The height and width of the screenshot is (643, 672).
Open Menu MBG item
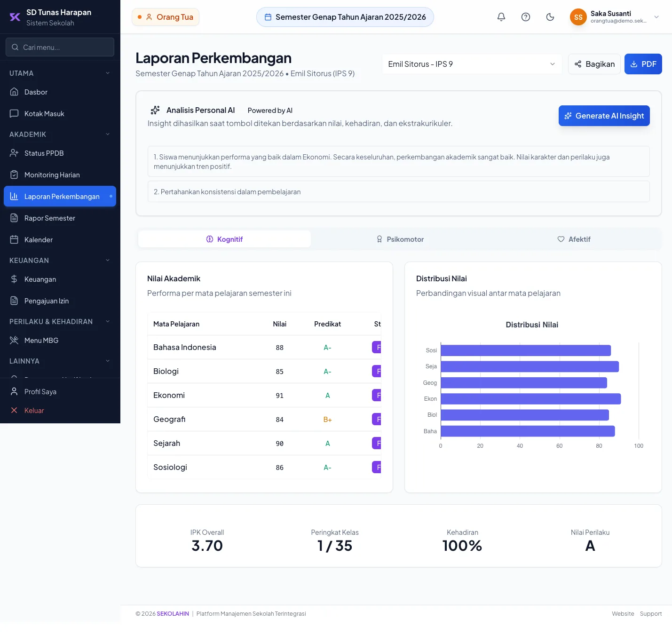coord(60,341)
